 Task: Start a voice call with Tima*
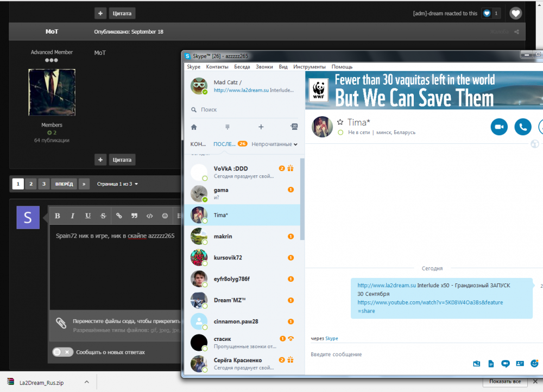[522, 127]
